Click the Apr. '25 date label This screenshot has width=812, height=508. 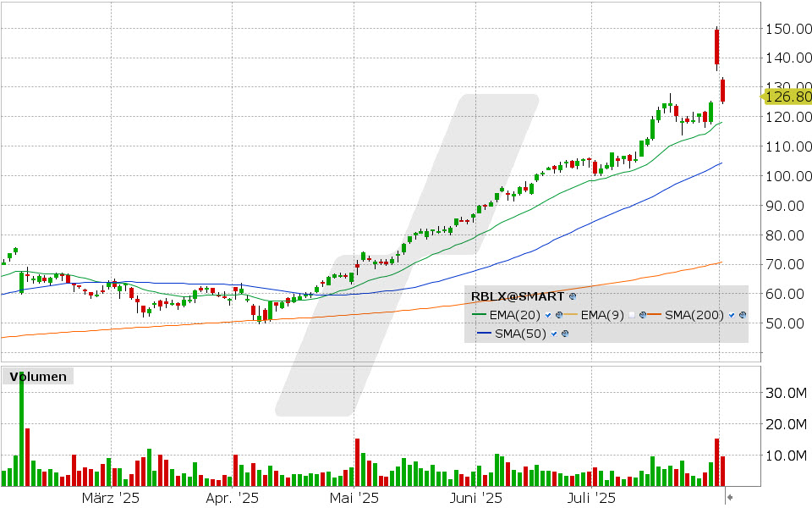(x=232, y=498)
